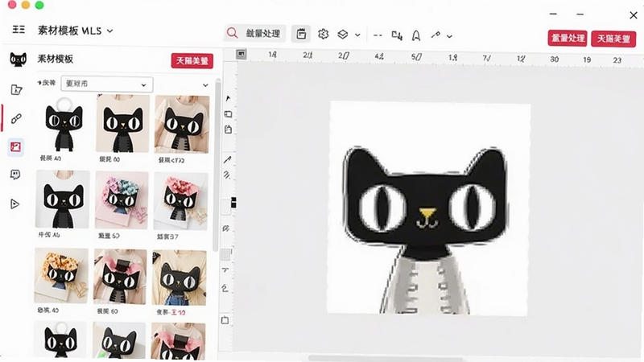Select the arrow pointer tool in canvas toolbar
Viewport: 644px width, 362px height.
tap(228, 98)
